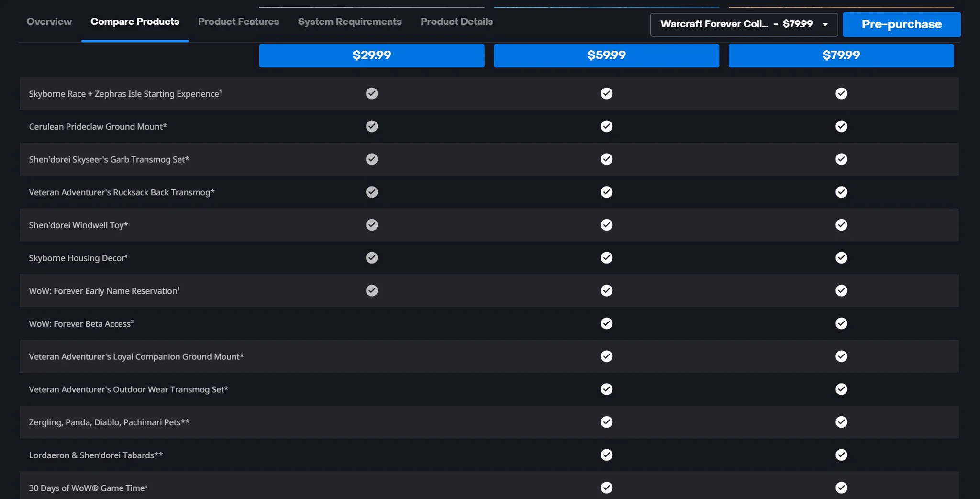
Task: Click Windwell Toy checkmark in $59.99 column
Action: (606, 225)
